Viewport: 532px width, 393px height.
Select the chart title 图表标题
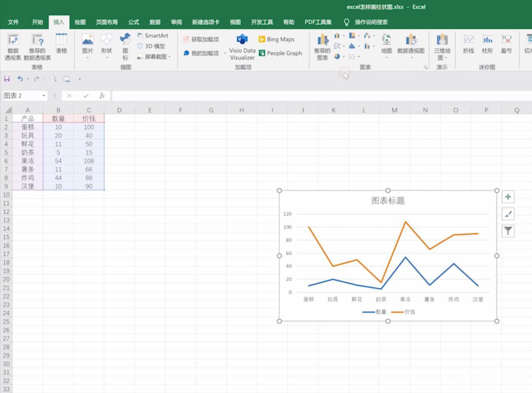[x=388, y=201]
